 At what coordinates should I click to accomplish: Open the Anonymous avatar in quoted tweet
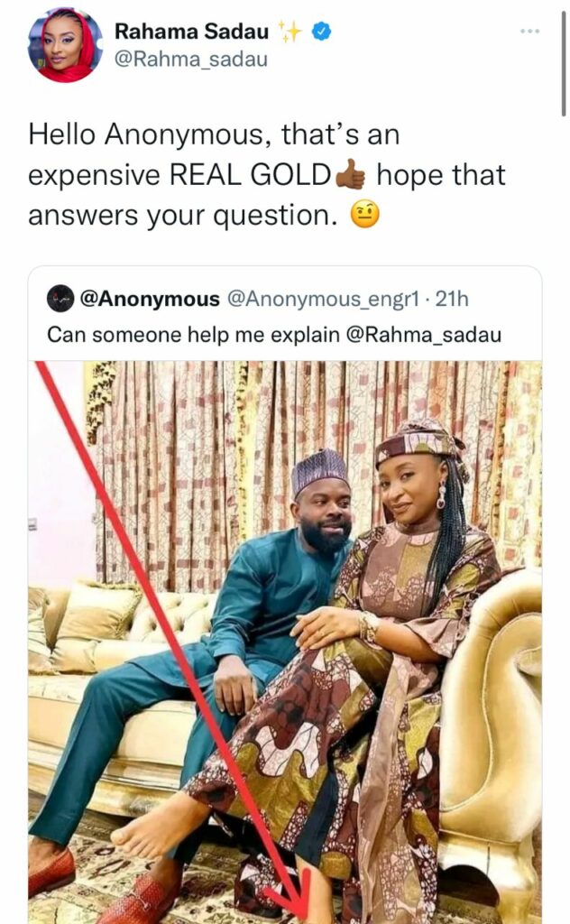point(60,298)
